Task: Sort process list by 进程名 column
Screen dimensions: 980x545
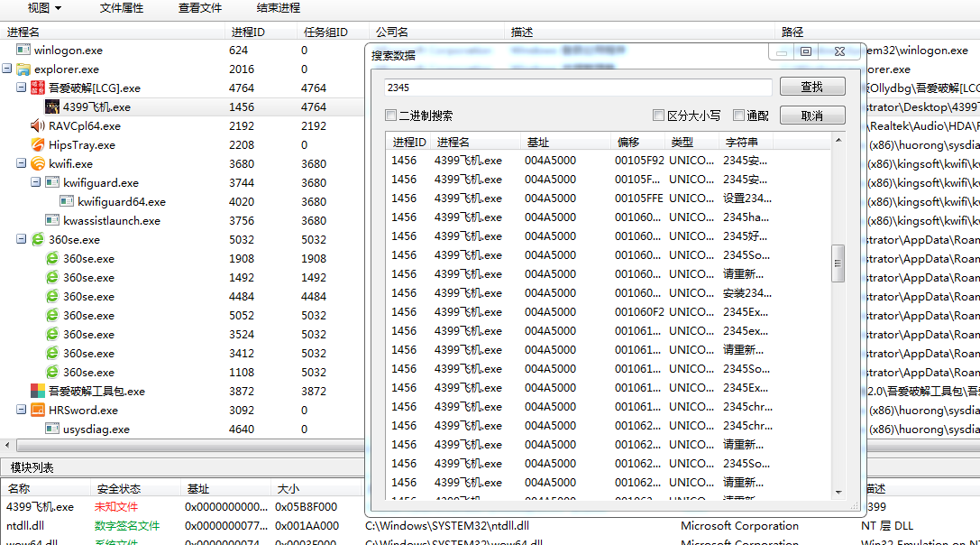Action: (113, 32)
